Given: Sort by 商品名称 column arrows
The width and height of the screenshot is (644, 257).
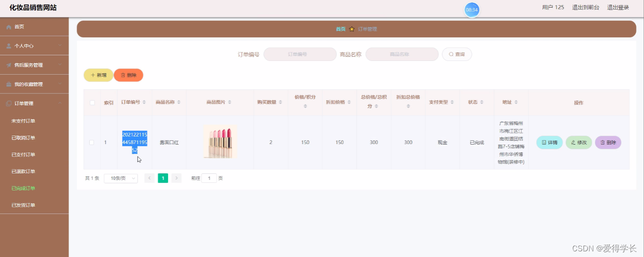Looking at the screenshot, I should [x=179, y=103].
